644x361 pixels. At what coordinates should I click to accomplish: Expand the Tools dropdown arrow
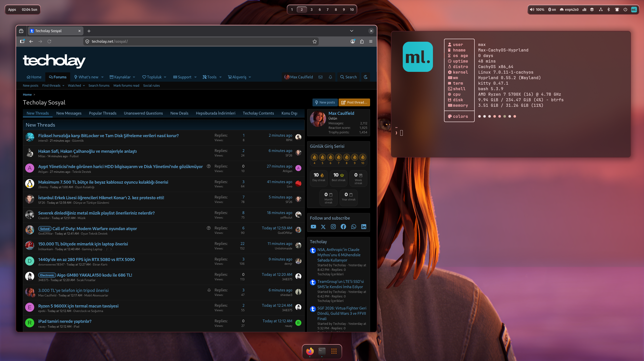coord(220,77)
